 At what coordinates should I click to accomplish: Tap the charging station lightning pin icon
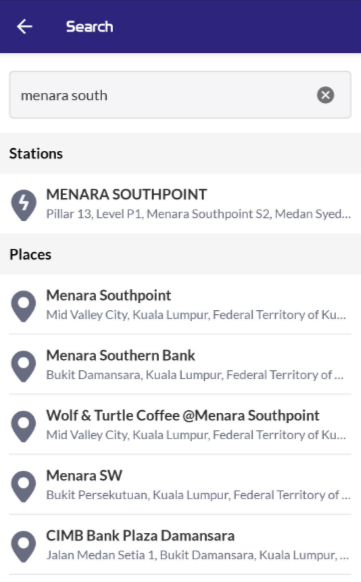24,205
